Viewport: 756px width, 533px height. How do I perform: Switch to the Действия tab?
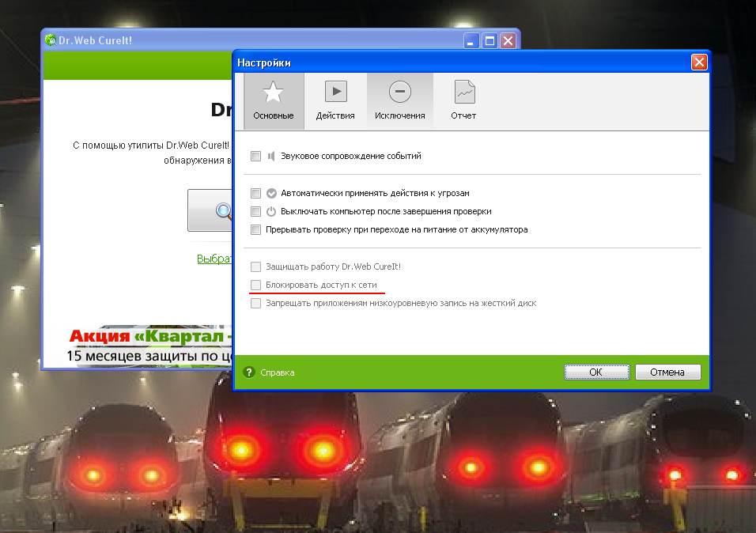(x=335, y=100)
